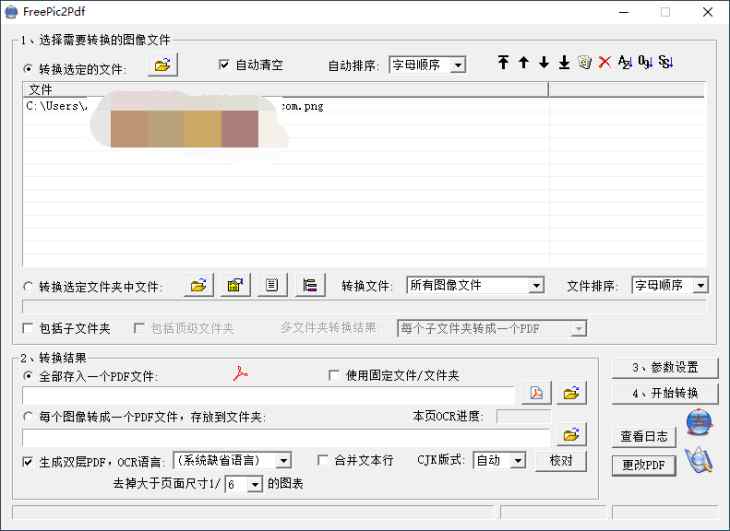Move selected file down one position
Viewport: 730px width, 531px height.
[544, 62]
